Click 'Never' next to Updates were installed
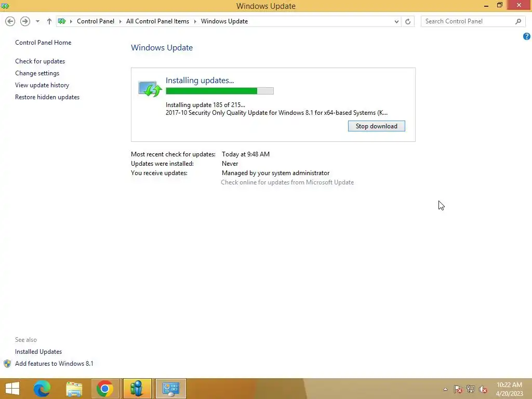Screen dimensions: 532x399 coord(230,164)
